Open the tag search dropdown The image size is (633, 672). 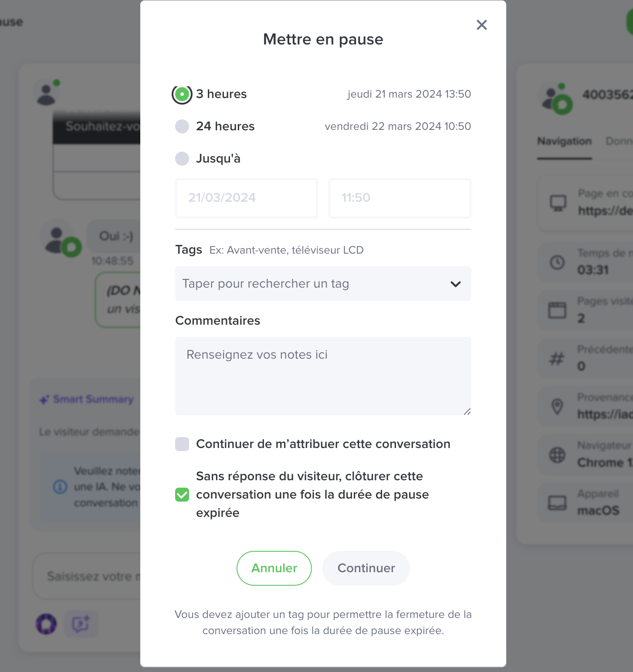(x=314, y=284)
